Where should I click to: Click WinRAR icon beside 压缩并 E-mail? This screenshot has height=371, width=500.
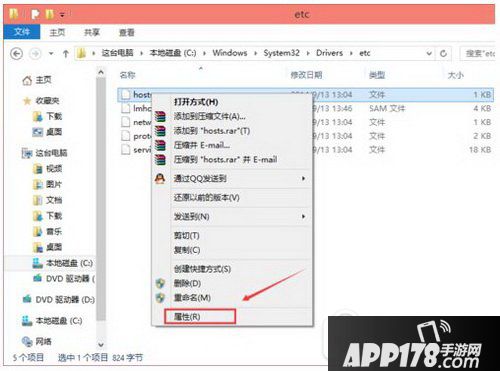point(160,145)
